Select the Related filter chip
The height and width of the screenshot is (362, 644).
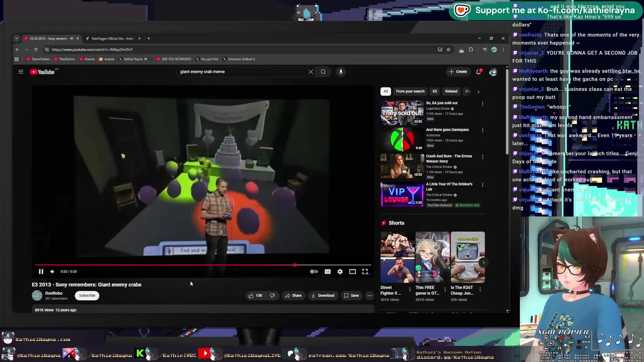click(x=451, y=92)
